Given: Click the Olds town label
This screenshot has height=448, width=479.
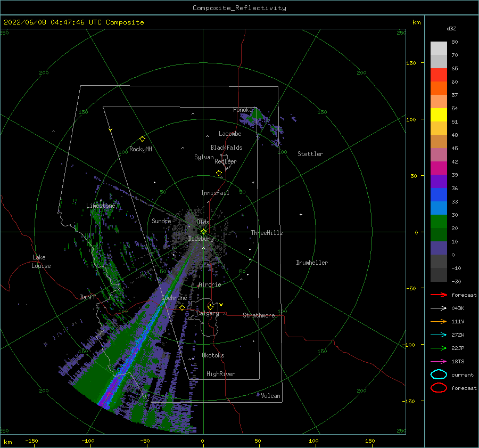Looking at the screenshot, I should pyautogui.click(x=203, y=222).
